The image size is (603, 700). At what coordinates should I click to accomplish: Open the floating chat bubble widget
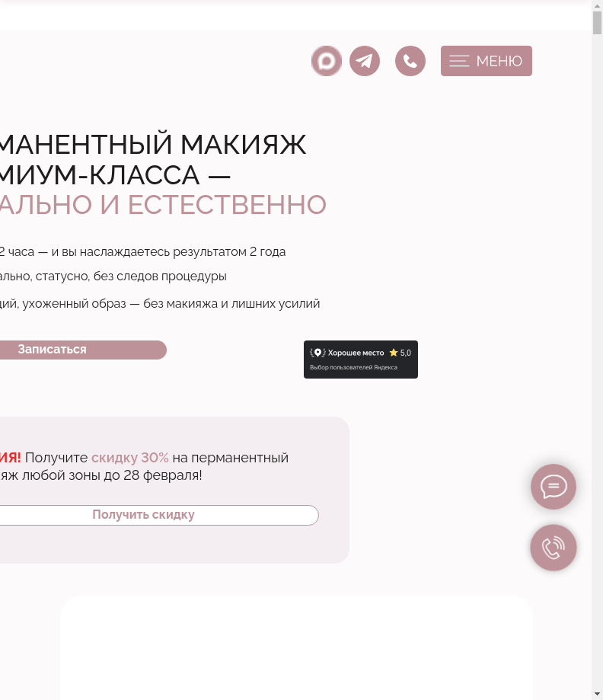click(x=554, y=487)
